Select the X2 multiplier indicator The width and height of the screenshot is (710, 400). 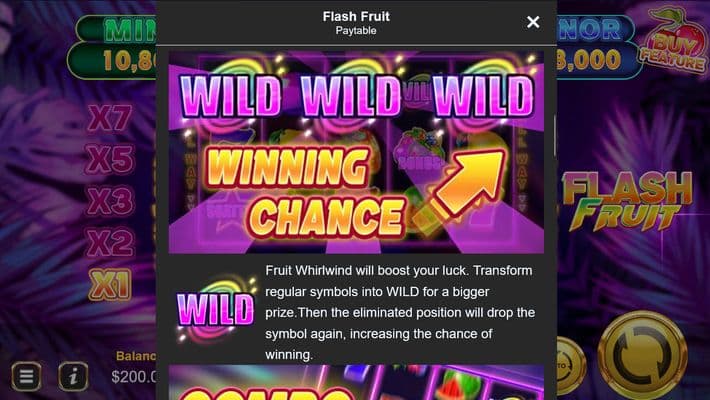tap(110, 242)
